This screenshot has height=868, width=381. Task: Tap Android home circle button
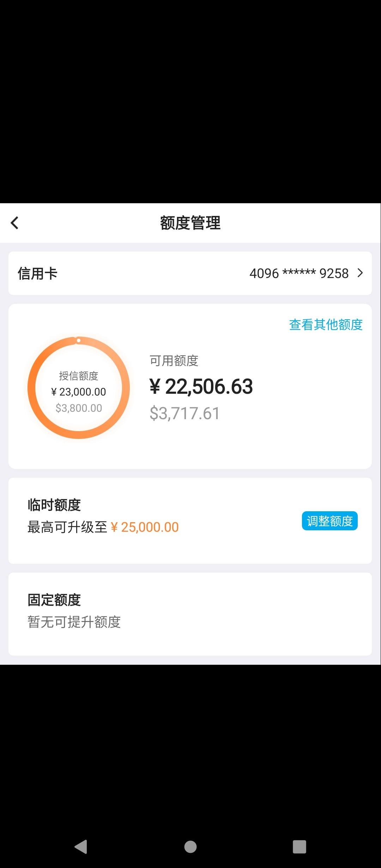[x=190, y=846]
